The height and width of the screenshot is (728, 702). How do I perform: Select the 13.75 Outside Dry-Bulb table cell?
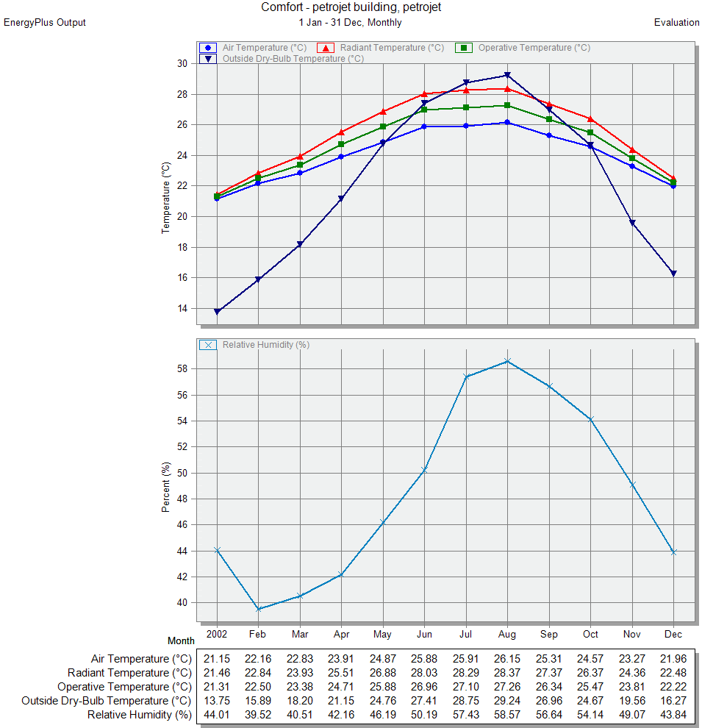(x=217, y=701)
